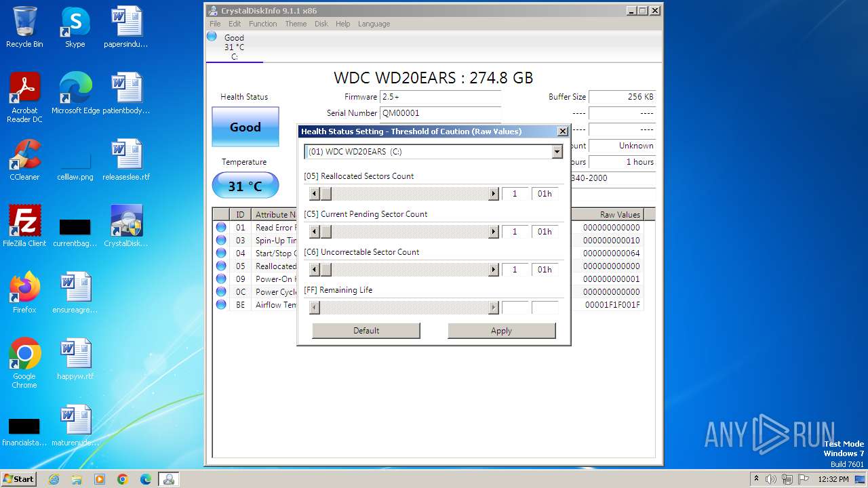Open the Disk menu
Viewport: 868px width, 488px height.
click(321, 24)
